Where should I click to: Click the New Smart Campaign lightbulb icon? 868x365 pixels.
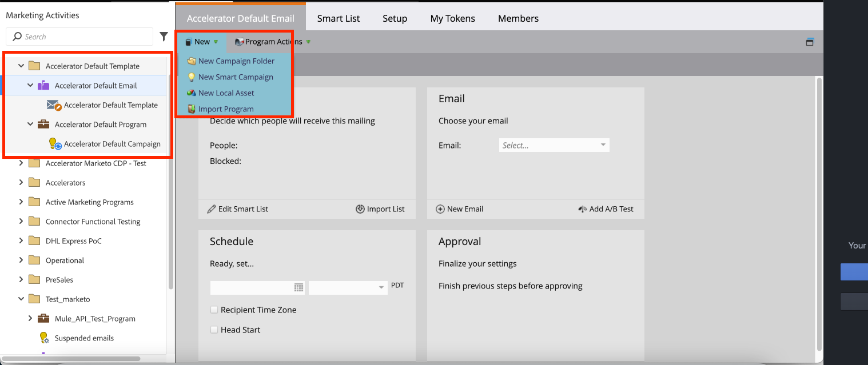pos(192,77)
